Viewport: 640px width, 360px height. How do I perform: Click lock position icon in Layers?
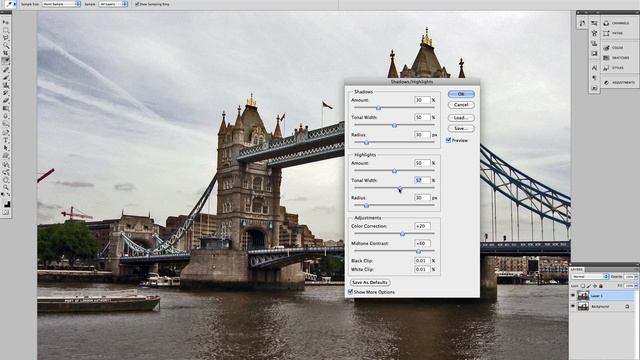[595, 286]
